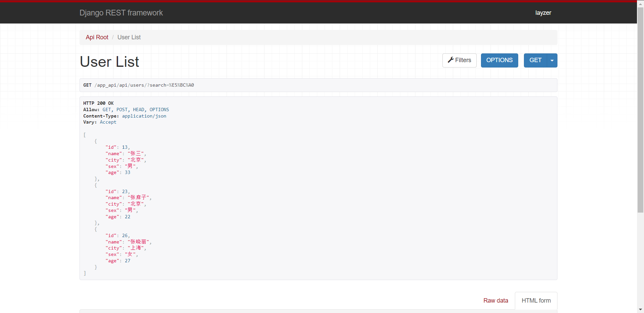The image size is (644, 313).
Task: Click the vertical scrollbar thumb
Action: pos(640,110)
